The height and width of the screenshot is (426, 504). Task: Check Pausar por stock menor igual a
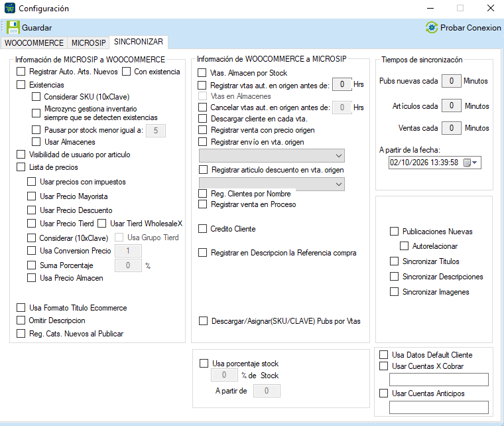36,130
